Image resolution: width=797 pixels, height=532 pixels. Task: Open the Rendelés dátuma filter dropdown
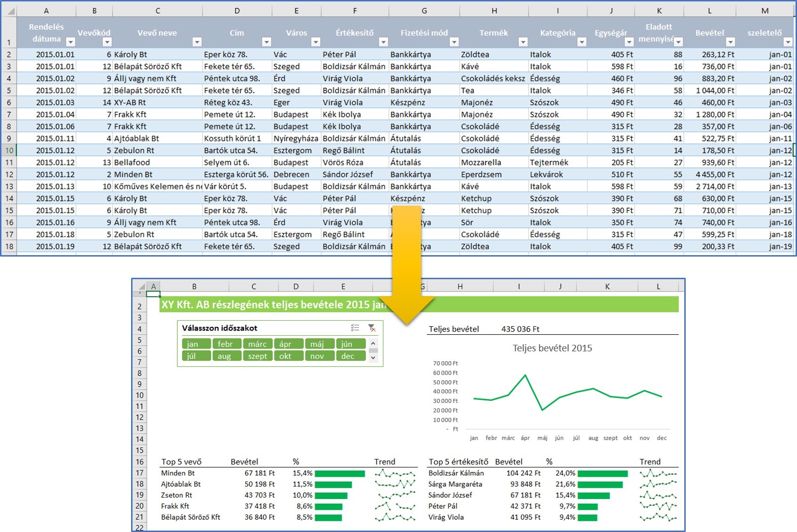pos(70,42)
